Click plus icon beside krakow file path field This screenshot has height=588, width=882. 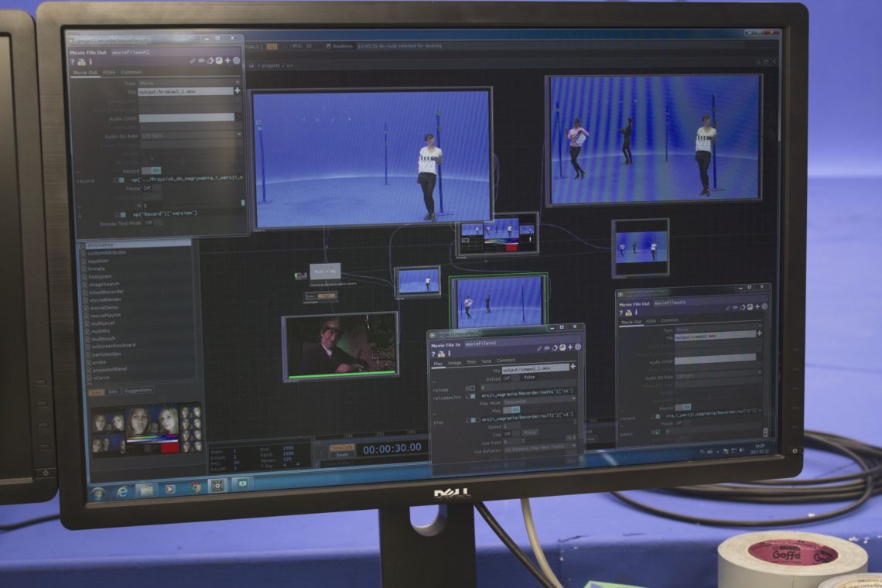(x=238, y=91)
